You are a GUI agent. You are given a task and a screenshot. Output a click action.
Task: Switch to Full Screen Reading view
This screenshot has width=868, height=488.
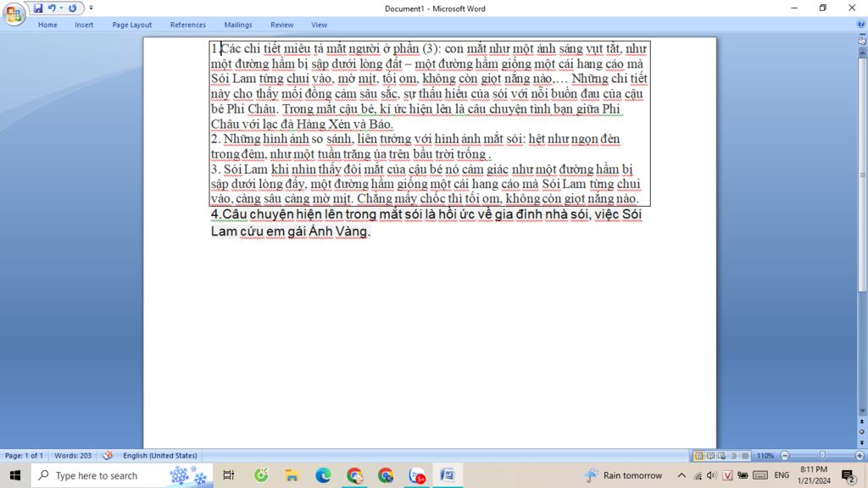(x=710, y=456)
